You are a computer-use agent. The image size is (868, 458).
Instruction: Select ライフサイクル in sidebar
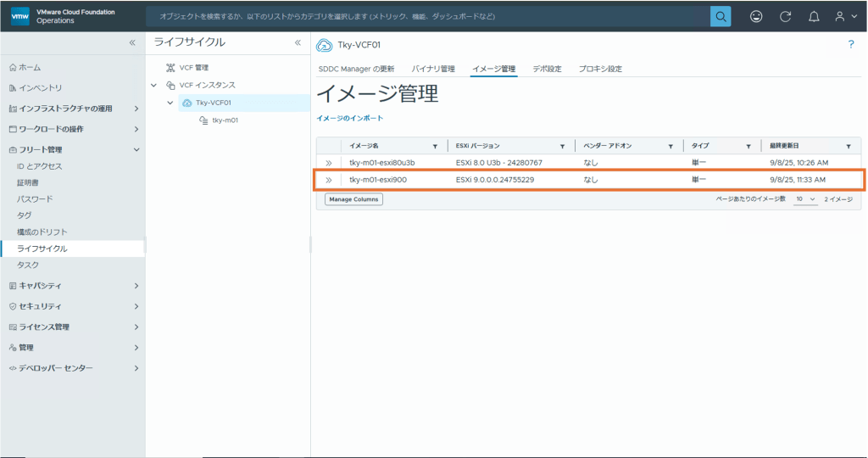click(x=73, y=249)
